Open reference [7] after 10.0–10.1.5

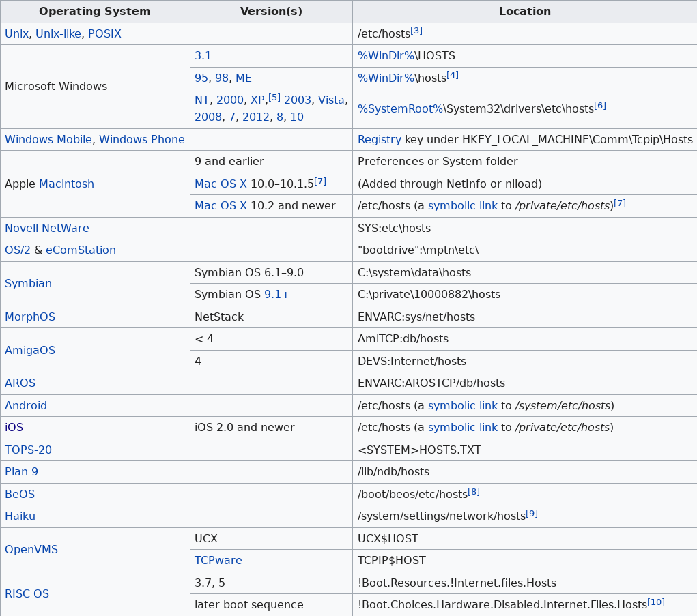(320, 181)
